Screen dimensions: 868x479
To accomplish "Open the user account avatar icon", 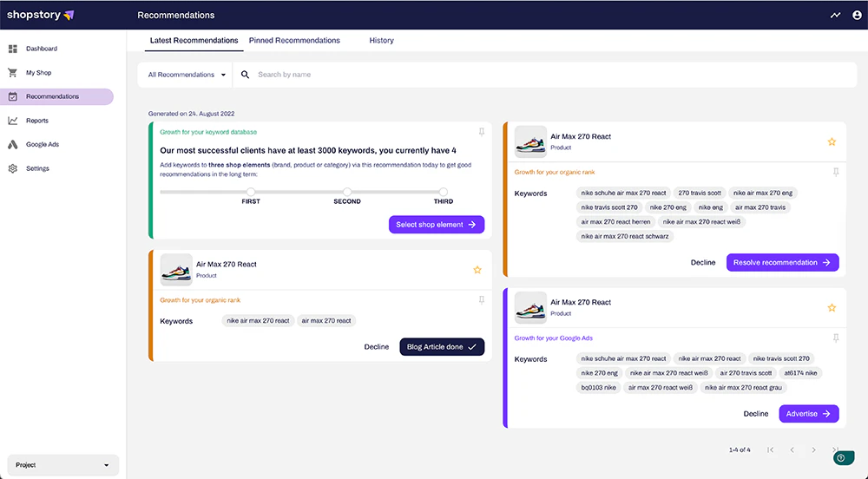I will [x=857, y=15].
